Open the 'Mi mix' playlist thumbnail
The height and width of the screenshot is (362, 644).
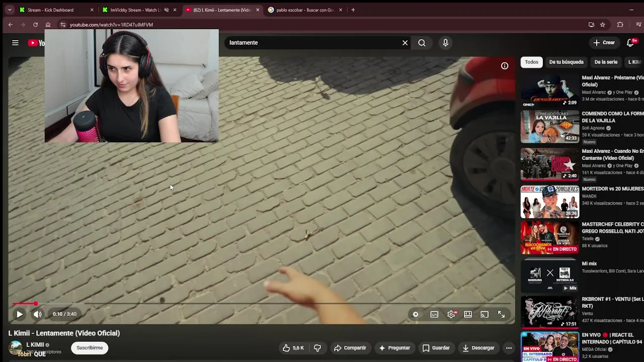point(550,276)
